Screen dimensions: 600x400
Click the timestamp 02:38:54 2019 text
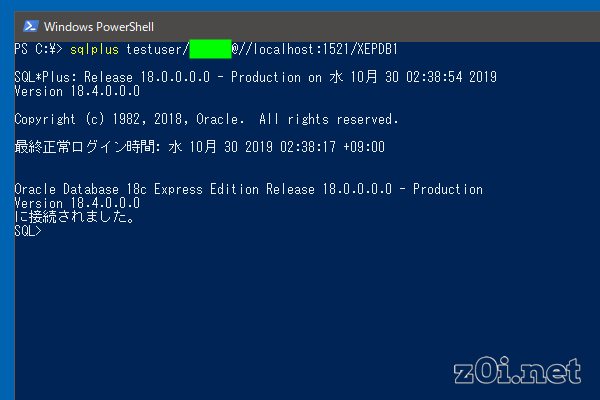click(x=452, y=77)
